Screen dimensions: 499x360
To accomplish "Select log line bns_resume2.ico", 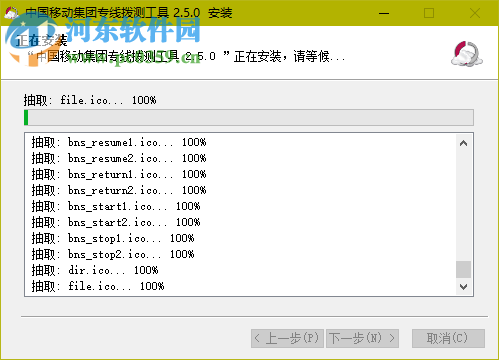I will [119, 158].
